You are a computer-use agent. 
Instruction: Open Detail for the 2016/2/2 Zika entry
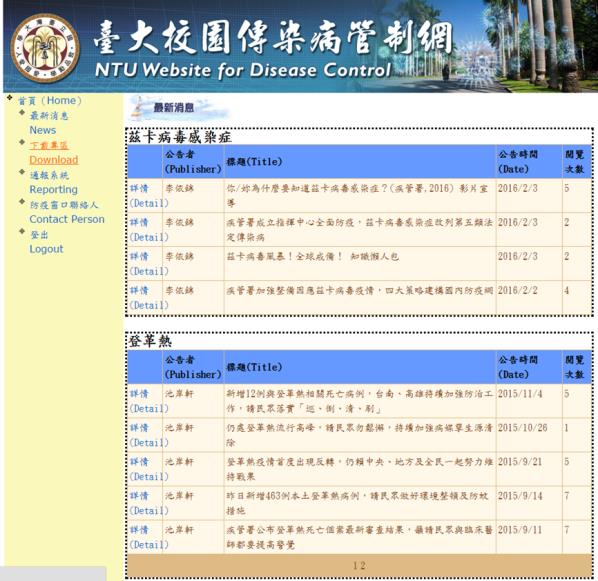148,298
